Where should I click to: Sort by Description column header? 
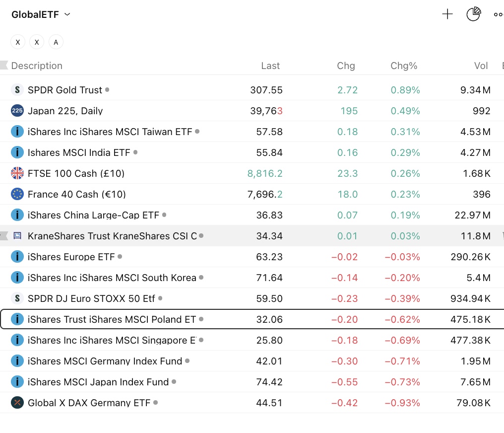[x=37, y=66]
